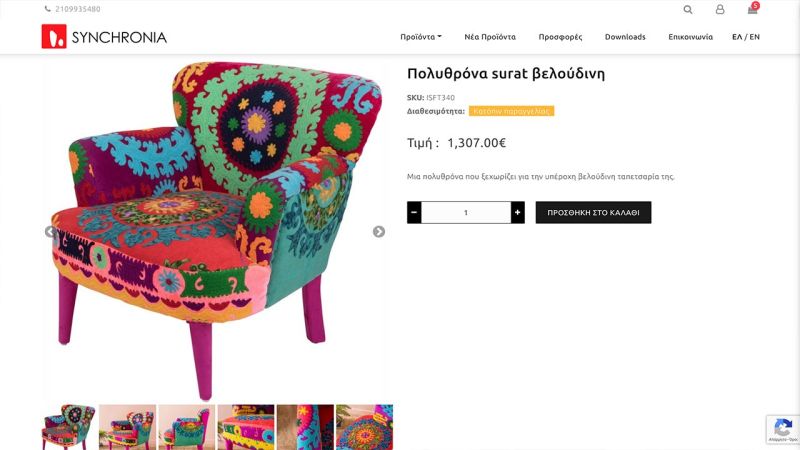Go to next product image arrow

379,232
